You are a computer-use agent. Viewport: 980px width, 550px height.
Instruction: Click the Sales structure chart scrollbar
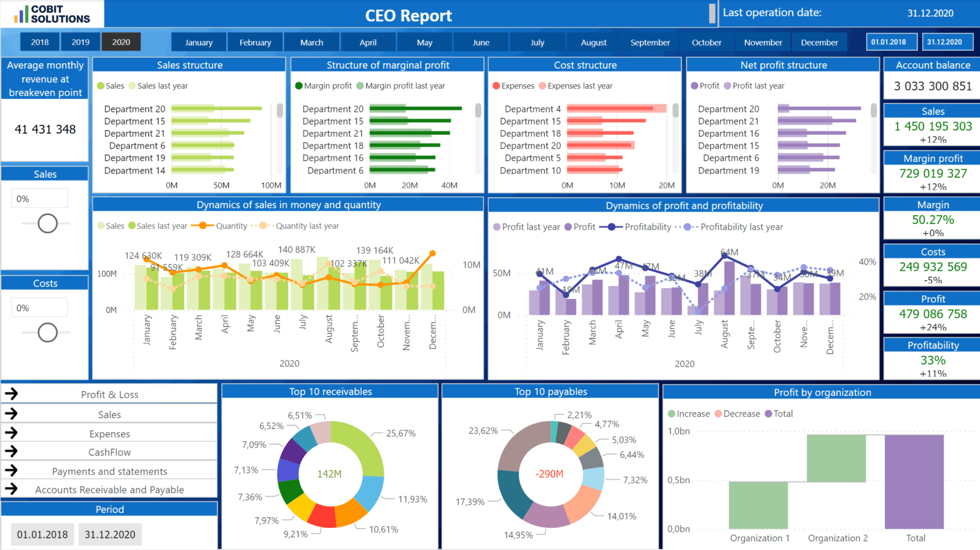click(280, 111)
